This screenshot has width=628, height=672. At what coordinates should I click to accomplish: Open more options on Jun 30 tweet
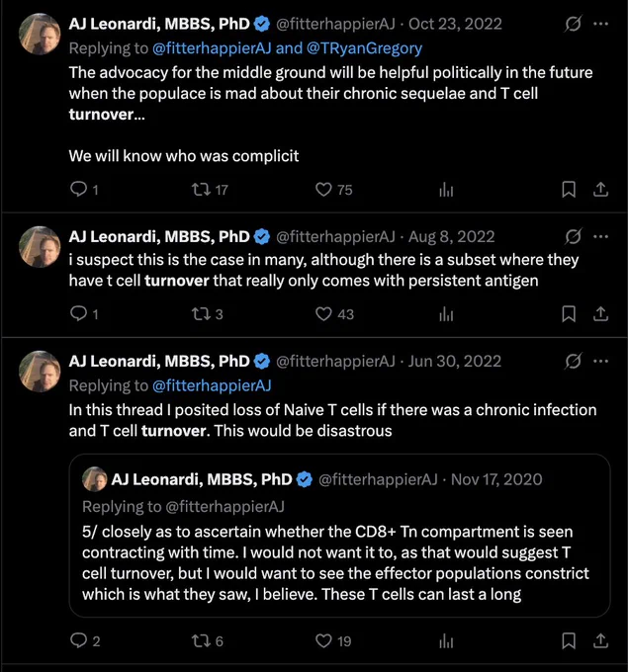(600, 361)
